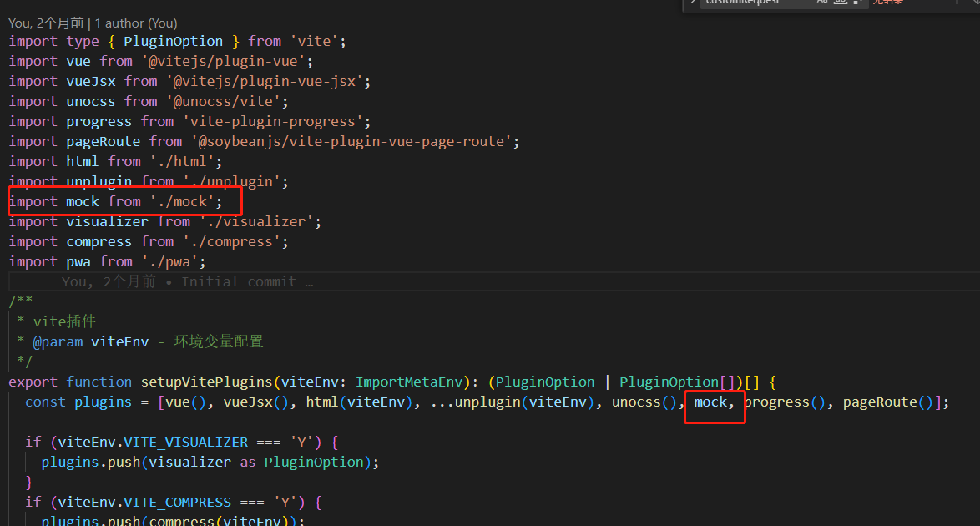Click 'VITE_COMPRESS' in the if condition
This screenshot has height=526, width=980.
(x=178, y=503)
